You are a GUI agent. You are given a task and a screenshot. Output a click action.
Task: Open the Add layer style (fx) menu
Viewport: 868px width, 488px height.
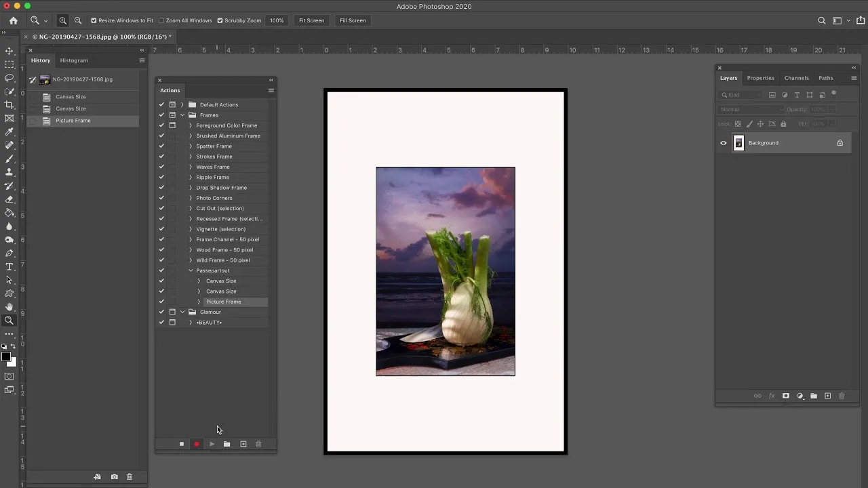[772, 396]
